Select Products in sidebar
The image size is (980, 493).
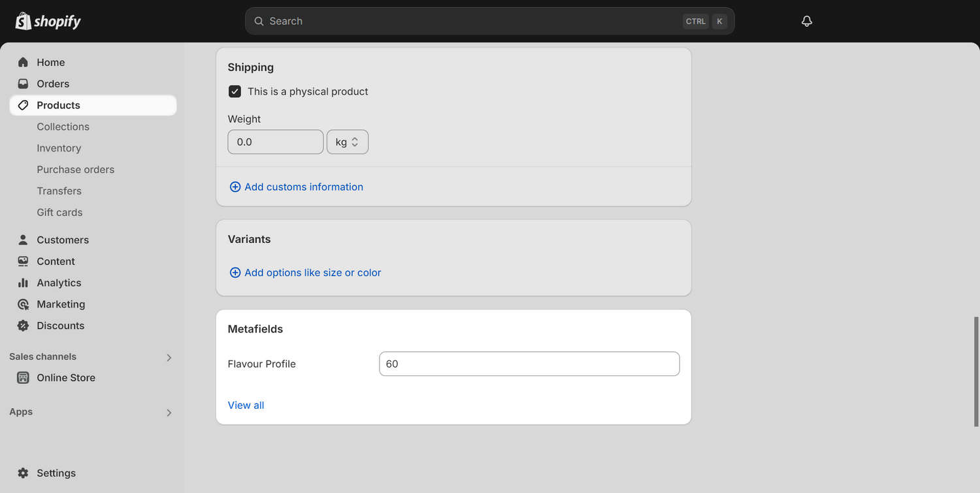[93, 105]
